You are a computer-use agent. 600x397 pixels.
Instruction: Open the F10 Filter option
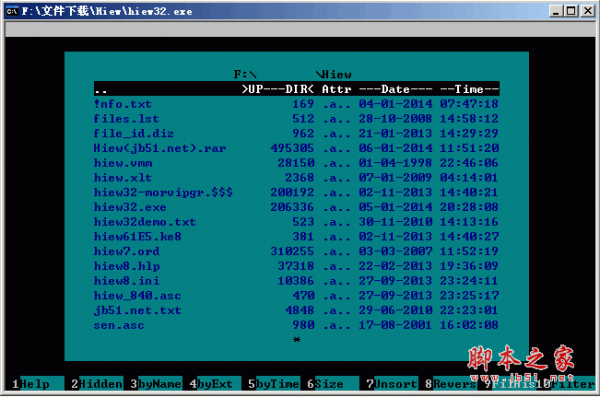(566, 384)
